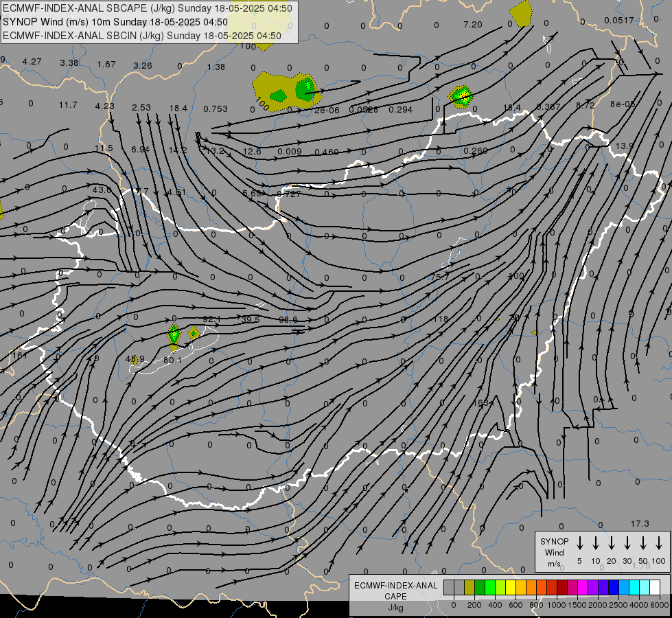Pick the pure blue swatch above 2500
This screenshot has width=672, height=618.
(x=613, y=588)
